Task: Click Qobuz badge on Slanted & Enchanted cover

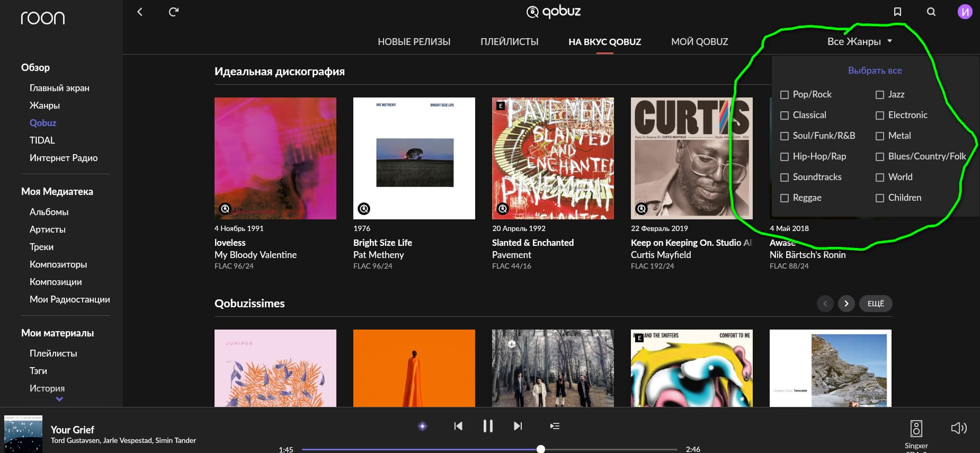Action: point(503,209)
